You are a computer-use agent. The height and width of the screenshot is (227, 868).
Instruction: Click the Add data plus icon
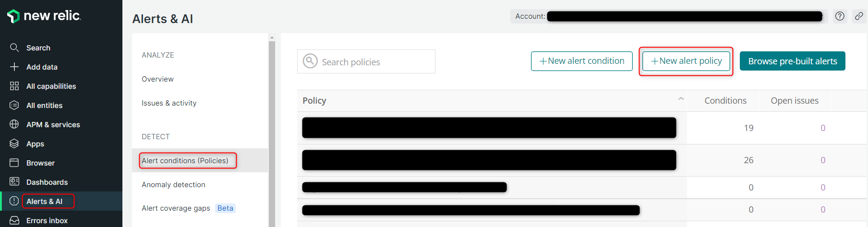(x=14, y=67)
